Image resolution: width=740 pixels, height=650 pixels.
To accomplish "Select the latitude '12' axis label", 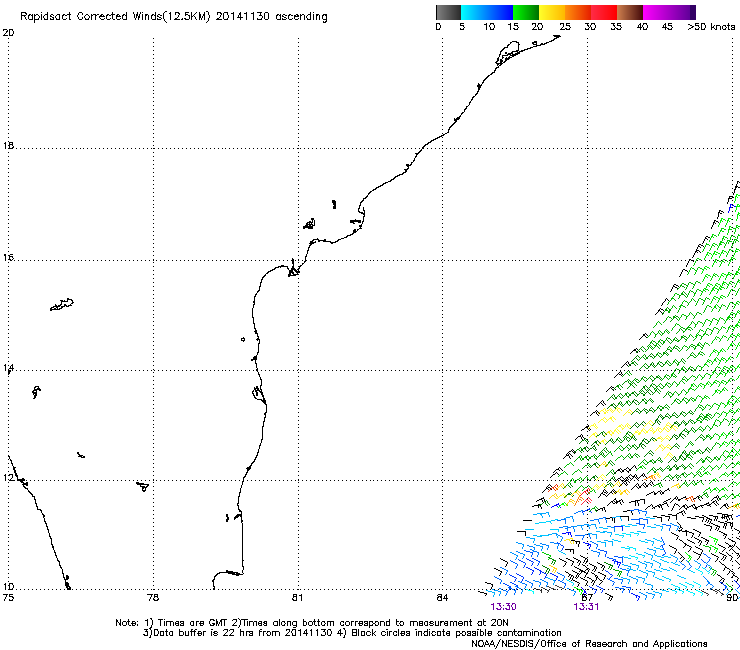I will 8,478.
